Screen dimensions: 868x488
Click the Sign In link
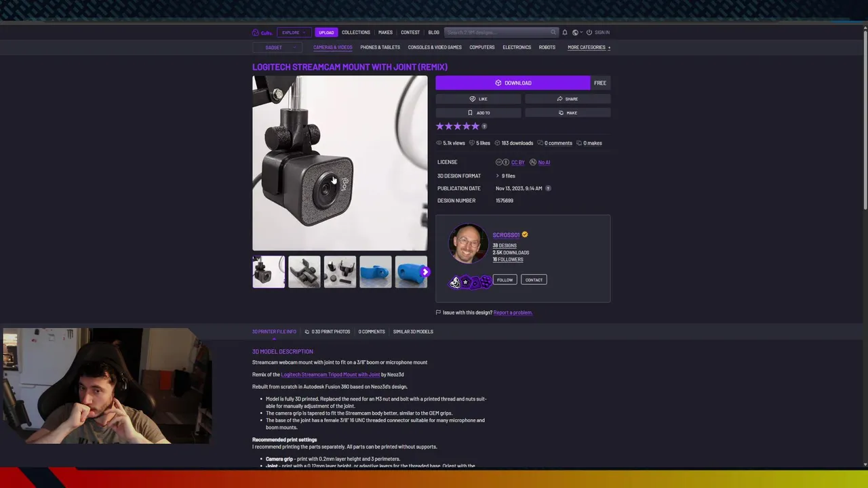coord(602,33)
